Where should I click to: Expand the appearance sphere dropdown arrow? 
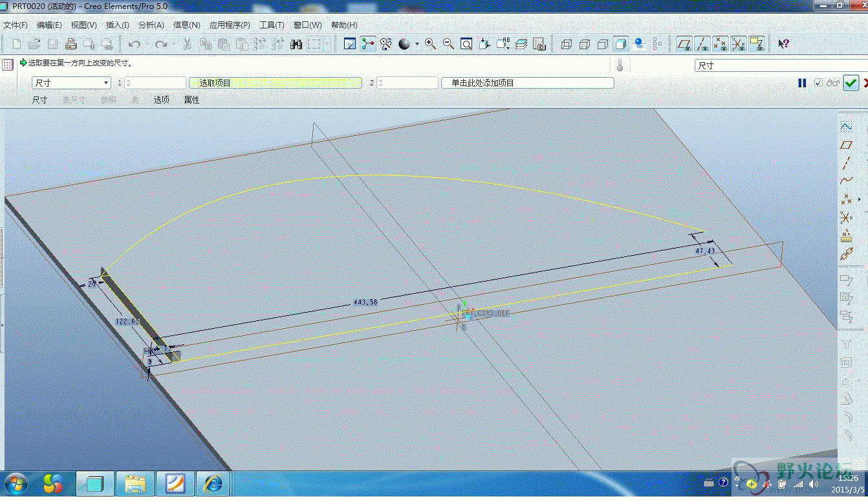click(417, 44)
